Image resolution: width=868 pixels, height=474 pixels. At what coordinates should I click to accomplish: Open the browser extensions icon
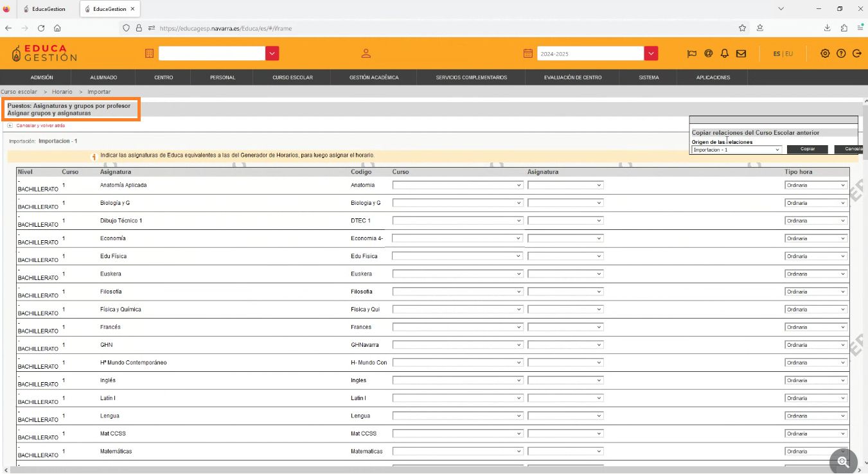pos(844,28)
